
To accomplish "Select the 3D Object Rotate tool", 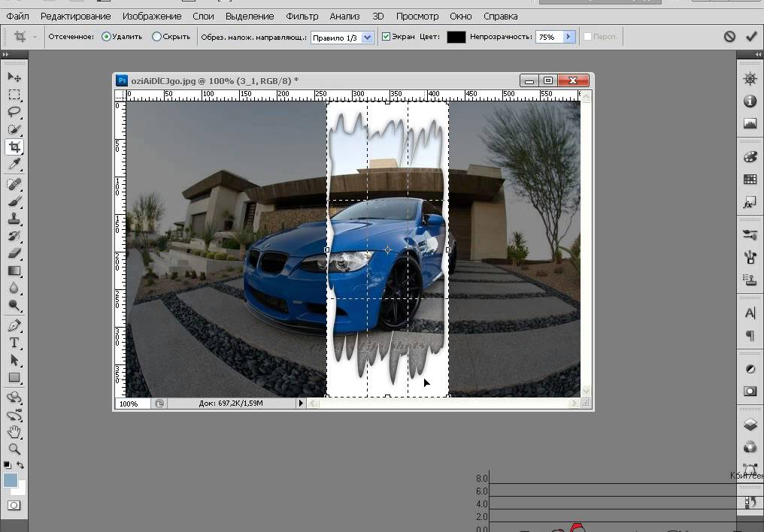I will click(14, 397).
